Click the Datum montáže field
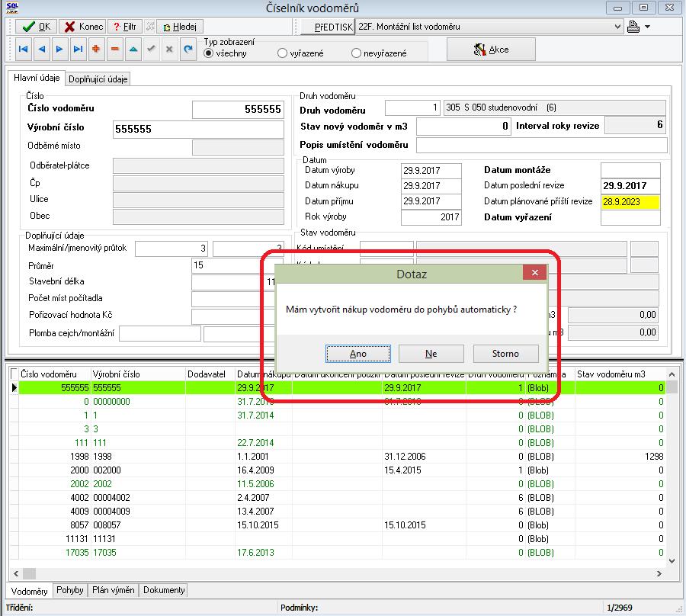686x616 pixels. point(630,170)
